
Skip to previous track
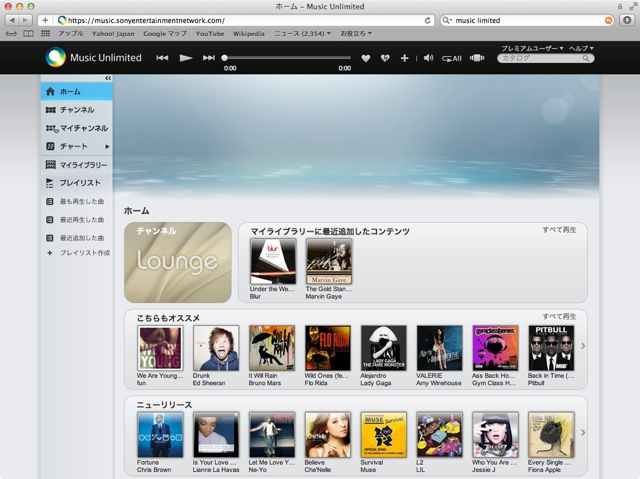click(x=162, y=58)
